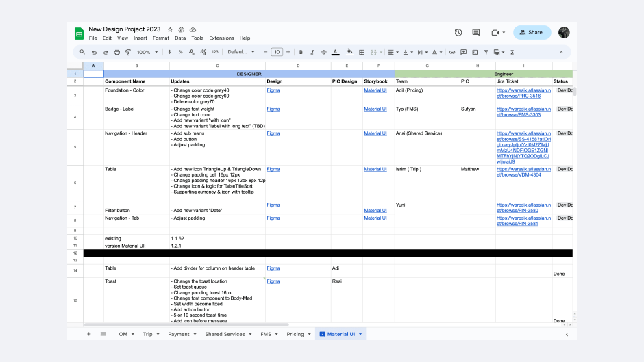This screenshot has width=644, height=362.
Task: Switch to the Shared Services sheet tab
Action: click(x=228, y=334)
